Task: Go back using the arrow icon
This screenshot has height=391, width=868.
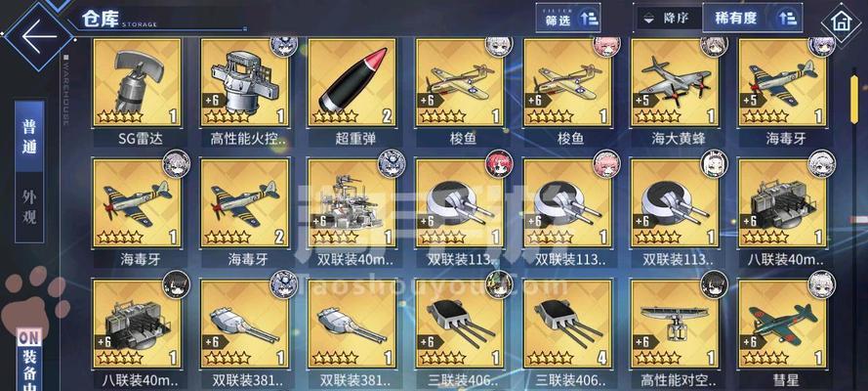Action: [x=38, y=36]
